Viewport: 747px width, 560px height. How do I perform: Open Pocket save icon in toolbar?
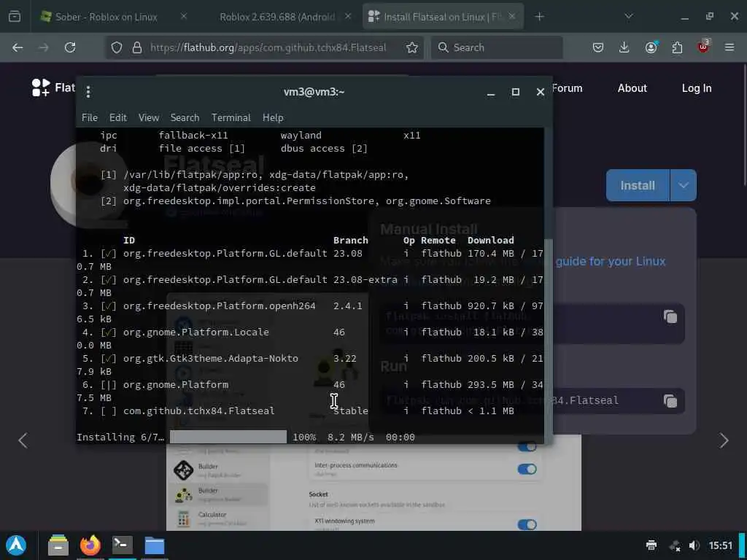[x=598, y=47]
